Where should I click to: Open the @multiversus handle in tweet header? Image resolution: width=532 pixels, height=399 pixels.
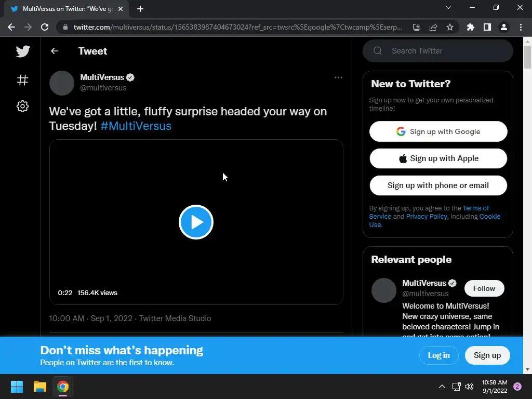pos(103,88)
